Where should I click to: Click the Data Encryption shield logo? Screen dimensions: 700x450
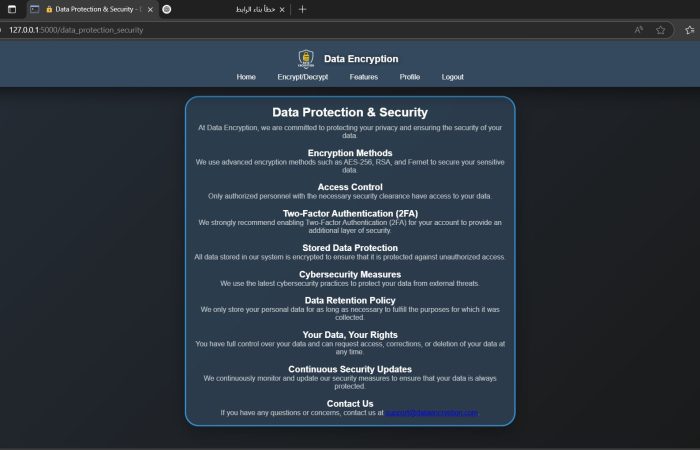pos(306,59)
